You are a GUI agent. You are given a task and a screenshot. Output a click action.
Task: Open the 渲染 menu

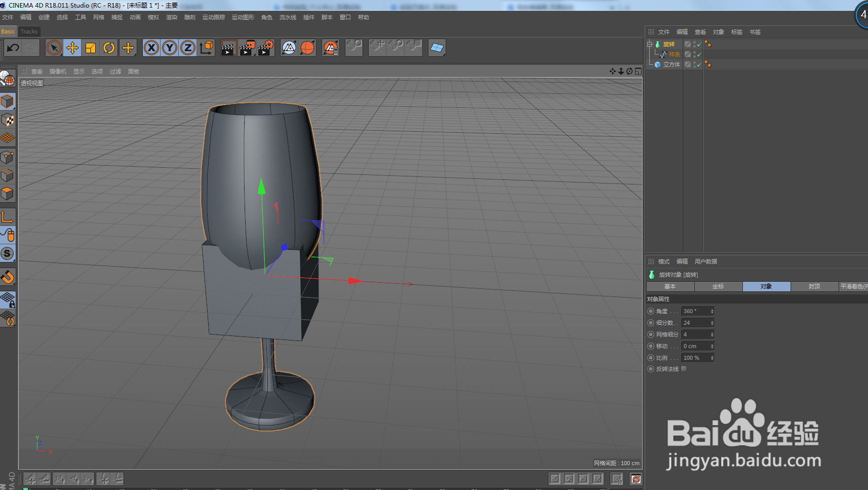[x=172, y=17]
